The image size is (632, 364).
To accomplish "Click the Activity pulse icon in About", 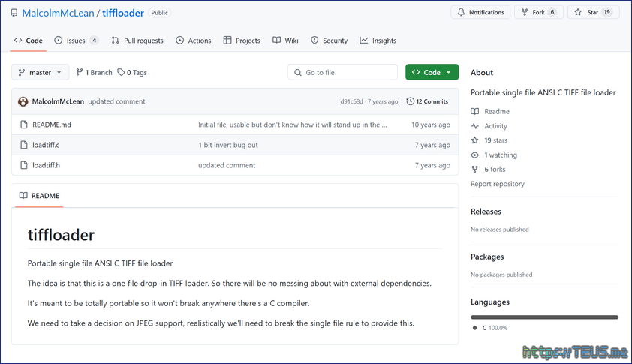I will click(474, 126).
